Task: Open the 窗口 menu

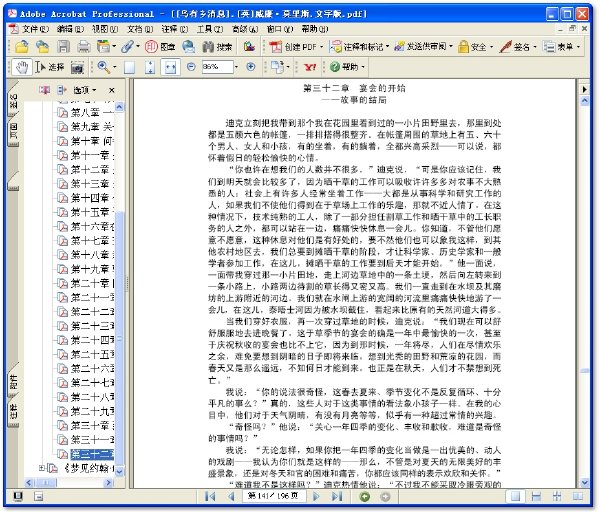Action: [x=280, y=29]
